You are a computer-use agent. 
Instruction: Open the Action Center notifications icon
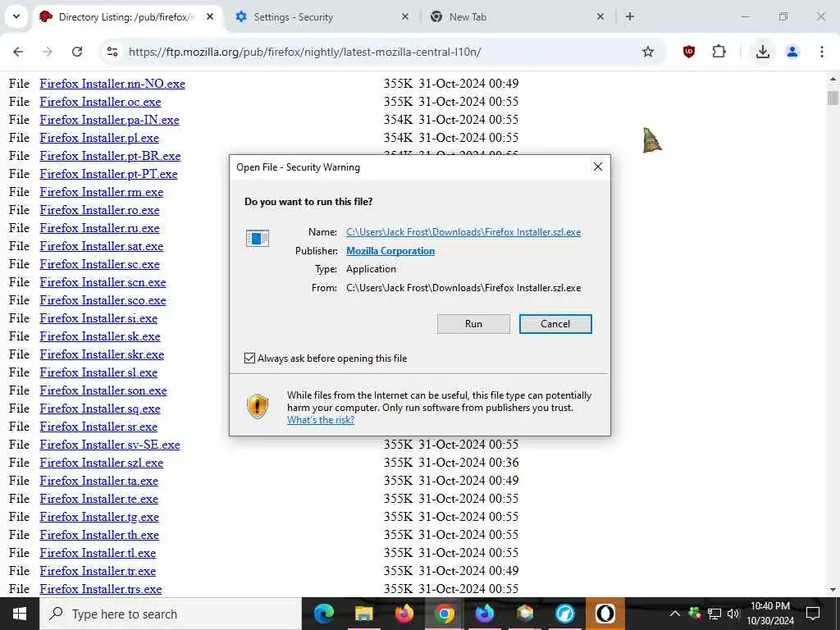click(813, 614)
